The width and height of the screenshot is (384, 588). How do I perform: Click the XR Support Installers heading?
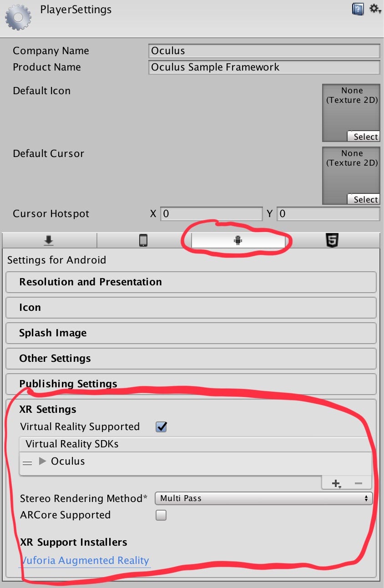[73, 542]
